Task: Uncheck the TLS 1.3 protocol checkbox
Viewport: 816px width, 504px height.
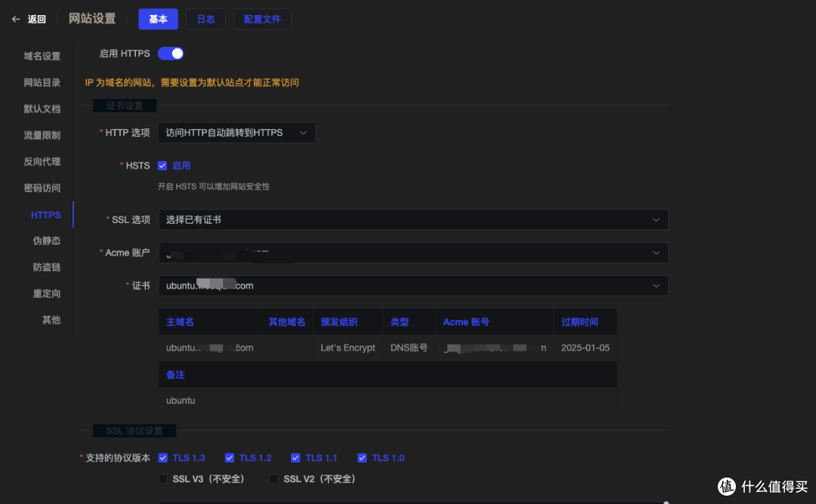Action: 163,457
